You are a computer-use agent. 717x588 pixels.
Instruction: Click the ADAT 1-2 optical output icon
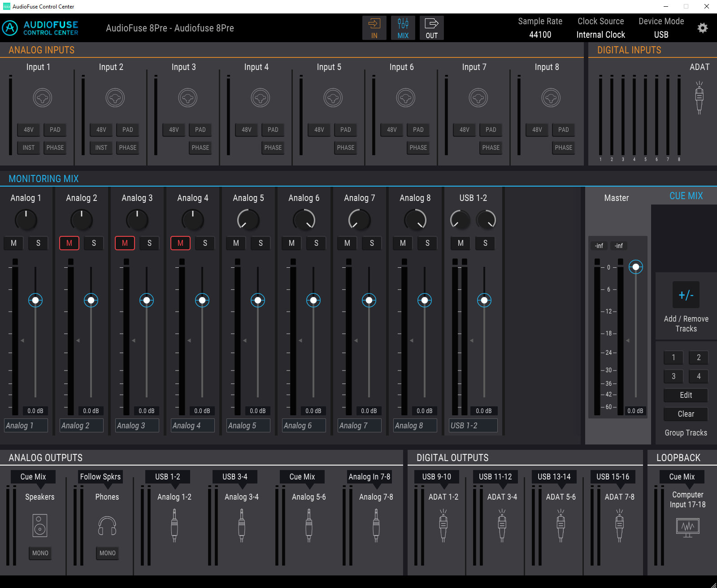point(443,526)
